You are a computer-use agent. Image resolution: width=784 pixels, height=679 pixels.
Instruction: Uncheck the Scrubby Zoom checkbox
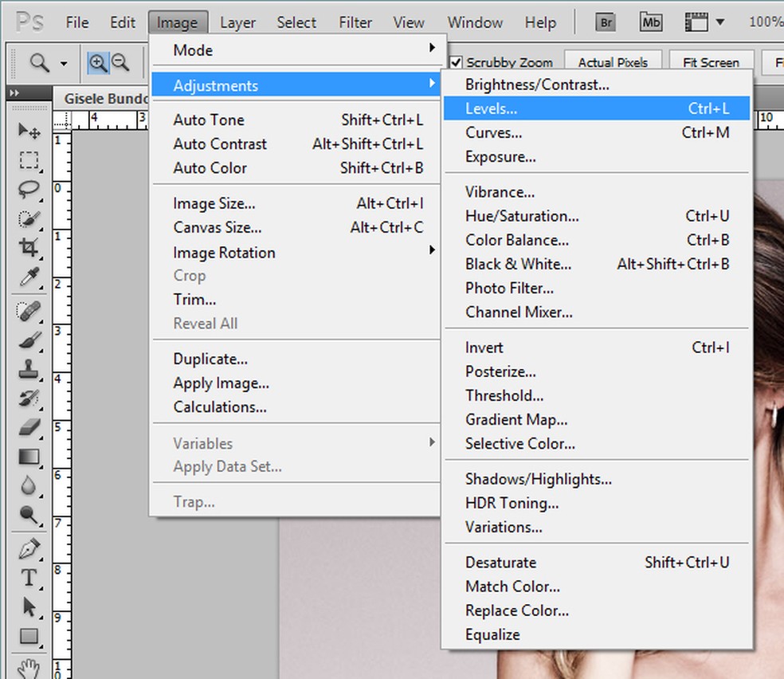[x=456, y=62]
